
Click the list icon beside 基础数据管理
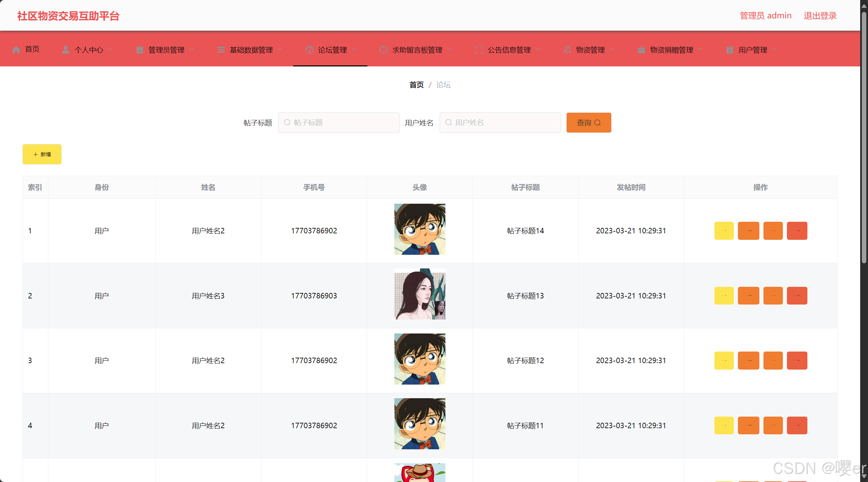(x=221, y=50)
